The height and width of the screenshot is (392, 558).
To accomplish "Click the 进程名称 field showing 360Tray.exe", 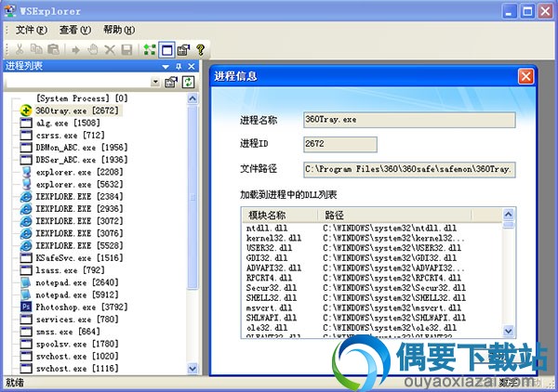I will coord(409,120).
